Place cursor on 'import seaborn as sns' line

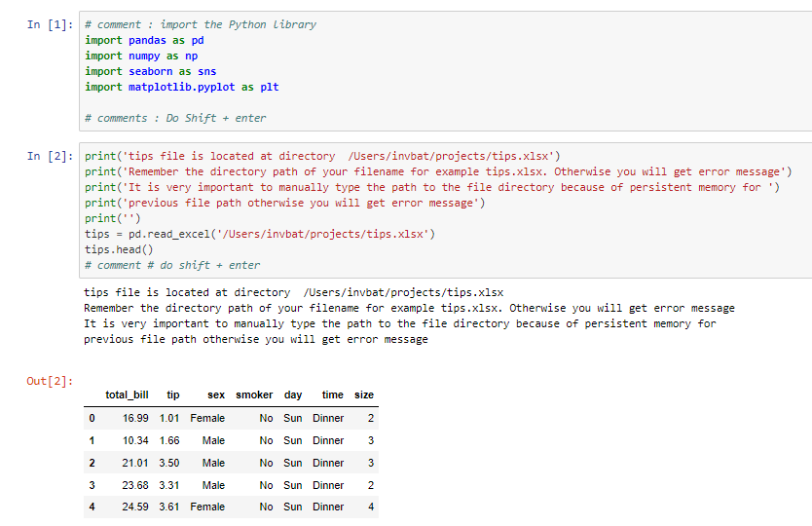point(151,71)
